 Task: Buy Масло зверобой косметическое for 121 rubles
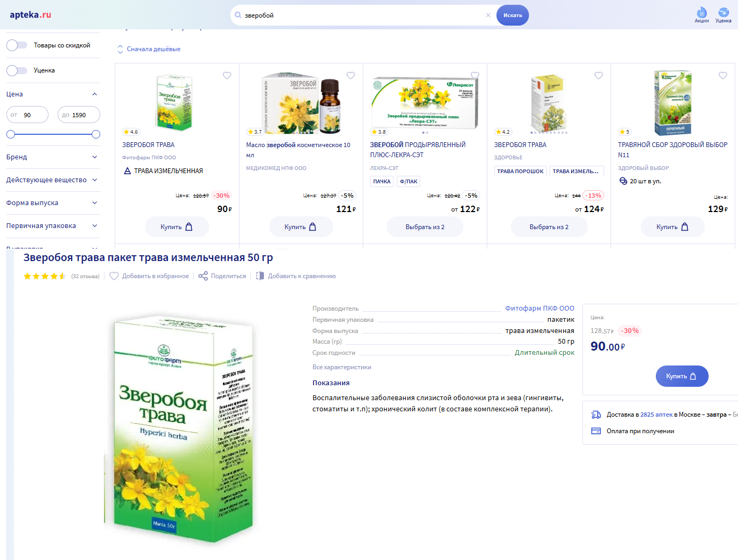pos(301,227)
